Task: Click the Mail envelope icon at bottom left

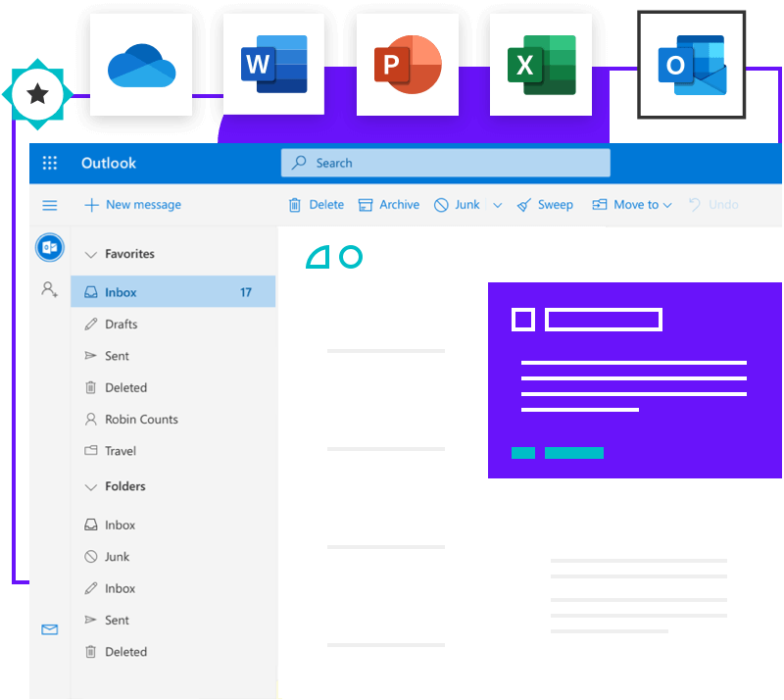Action: [49, 629]
